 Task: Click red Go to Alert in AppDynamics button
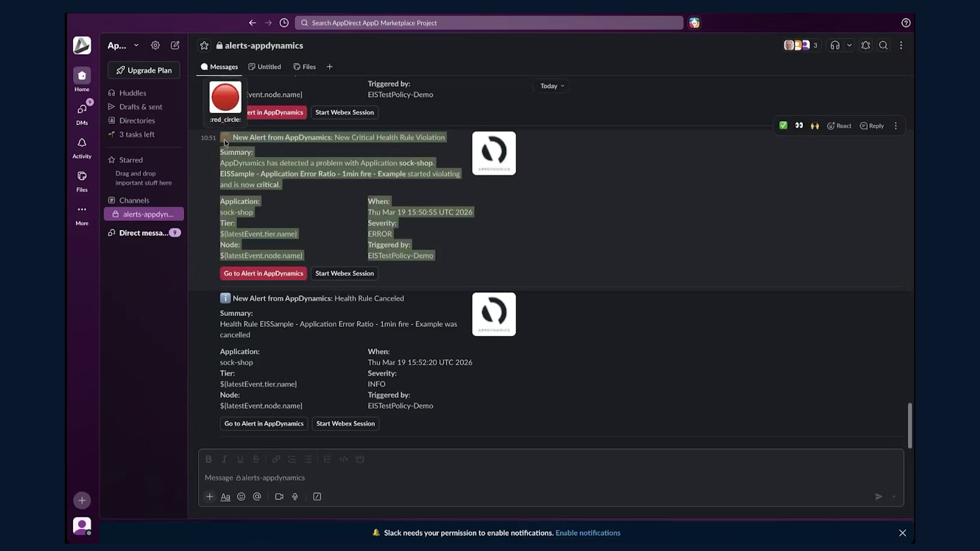pos(263,273)
